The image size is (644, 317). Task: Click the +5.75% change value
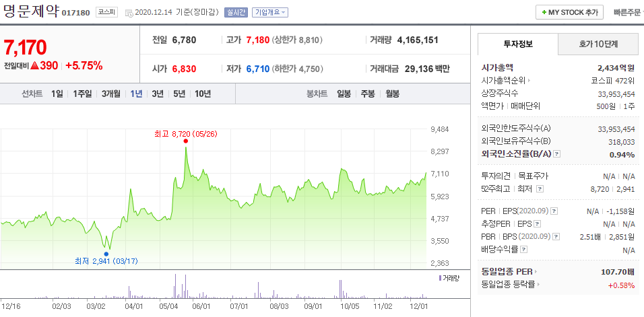(84, 65)
